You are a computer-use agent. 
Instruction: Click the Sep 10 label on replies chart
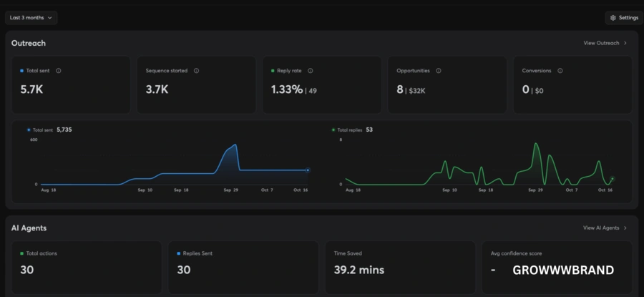449,190
